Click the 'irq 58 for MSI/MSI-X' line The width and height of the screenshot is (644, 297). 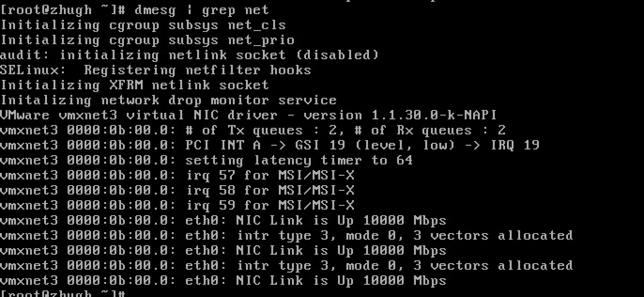tap(177, 190)
